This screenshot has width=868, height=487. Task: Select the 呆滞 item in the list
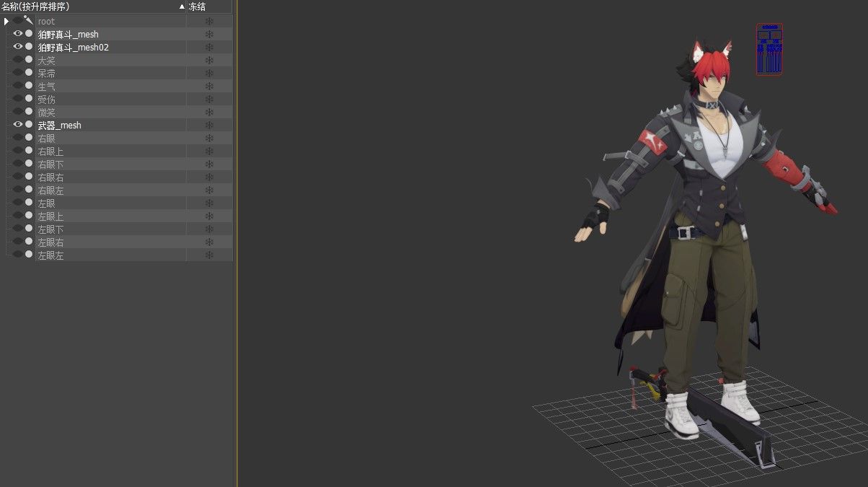47,74
